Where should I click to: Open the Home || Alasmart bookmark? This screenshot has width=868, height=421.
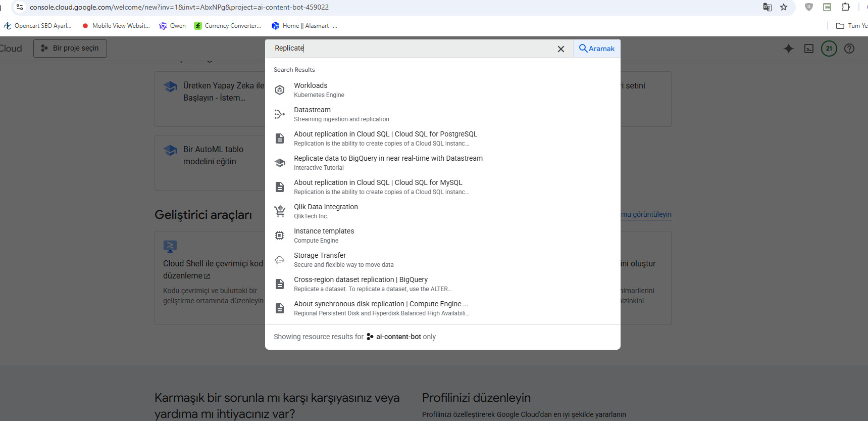click(x=304, y=26)
